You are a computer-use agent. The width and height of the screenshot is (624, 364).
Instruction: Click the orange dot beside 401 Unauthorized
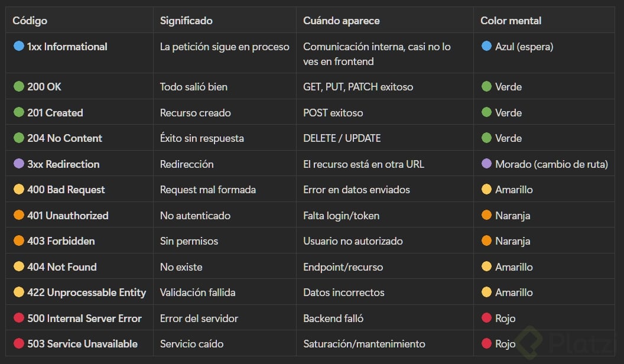point(18,215)
